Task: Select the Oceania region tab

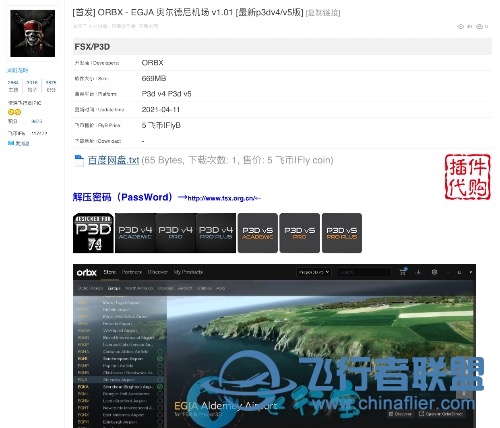Action: tap(165, 288)
